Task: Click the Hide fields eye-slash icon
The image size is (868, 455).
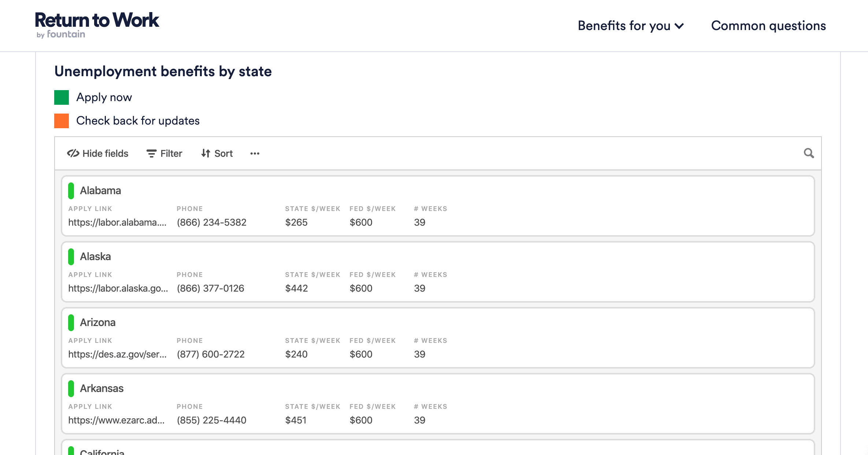Action: 73,153
